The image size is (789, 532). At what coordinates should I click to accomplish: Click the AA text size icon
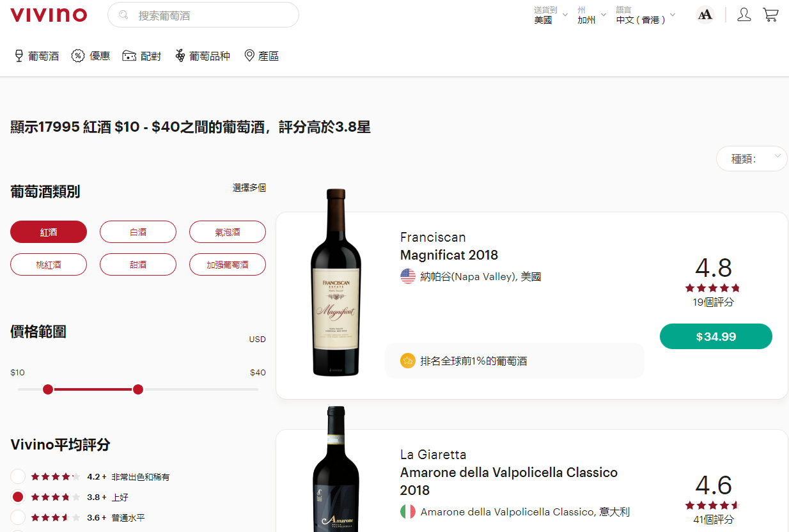point(705,15)
